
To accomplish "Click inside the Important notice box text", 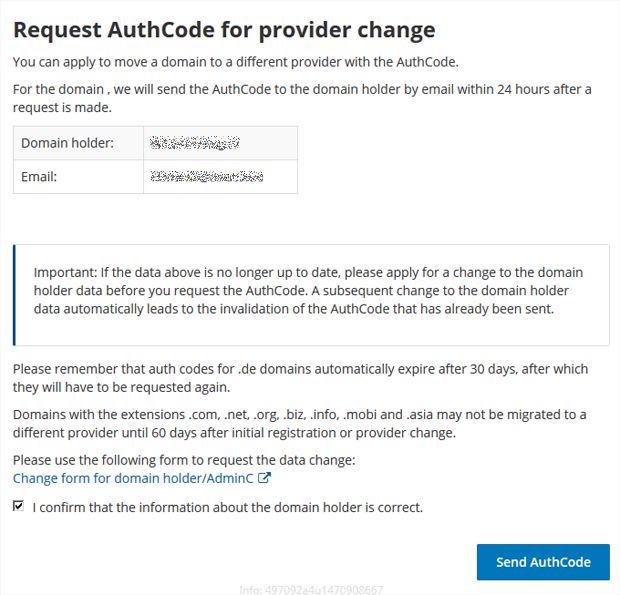I will point(308,291).
